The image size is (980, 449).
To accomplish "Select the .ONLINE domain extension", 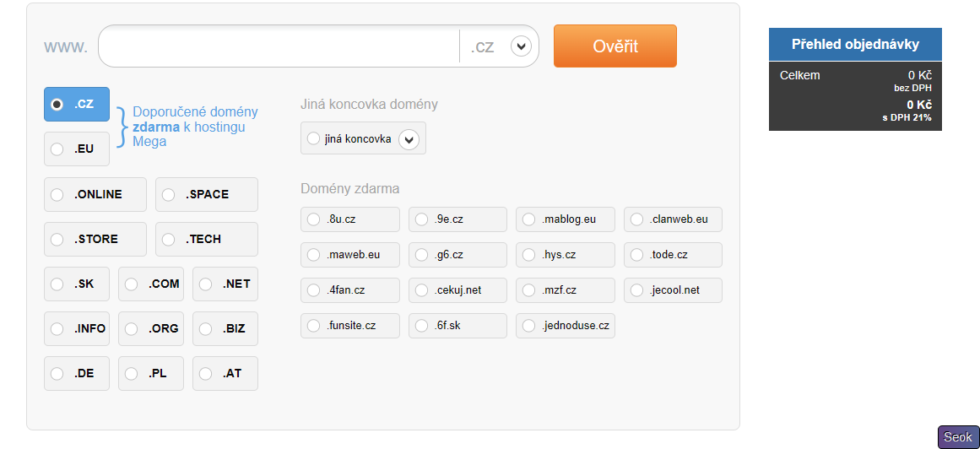I will [x=57, y=195].
